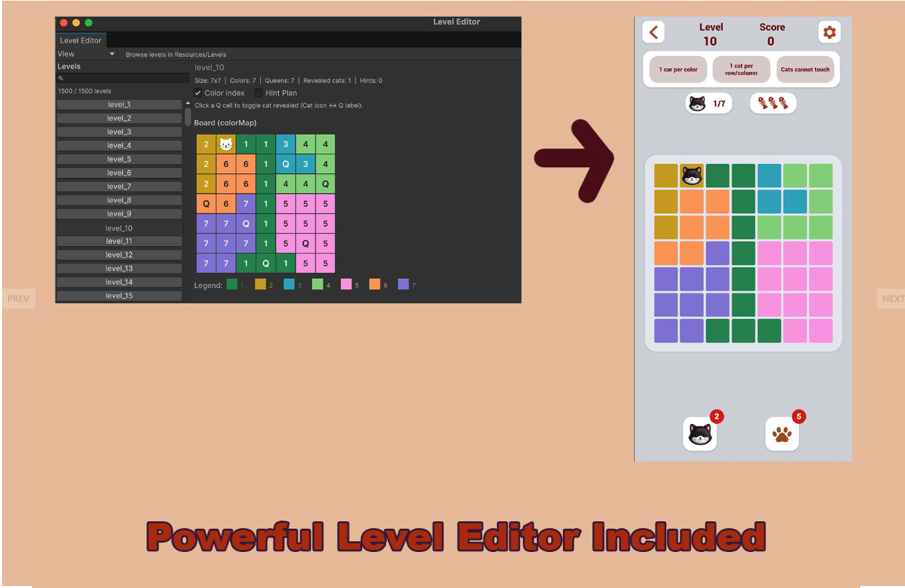Tap the '1 car per color' rule card

[x=678, y=69]
